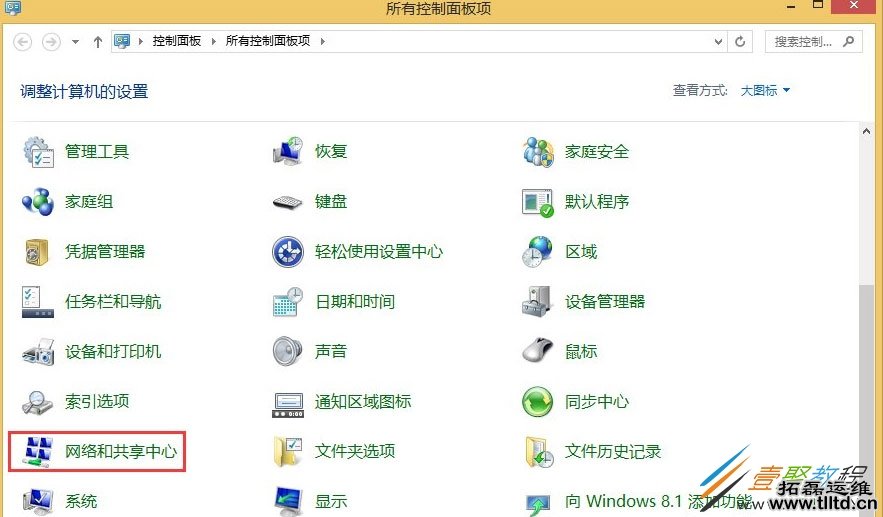Focus the 搜索控制 search box
The width and height of the screenshot is (883, 517).
[813, 42]
